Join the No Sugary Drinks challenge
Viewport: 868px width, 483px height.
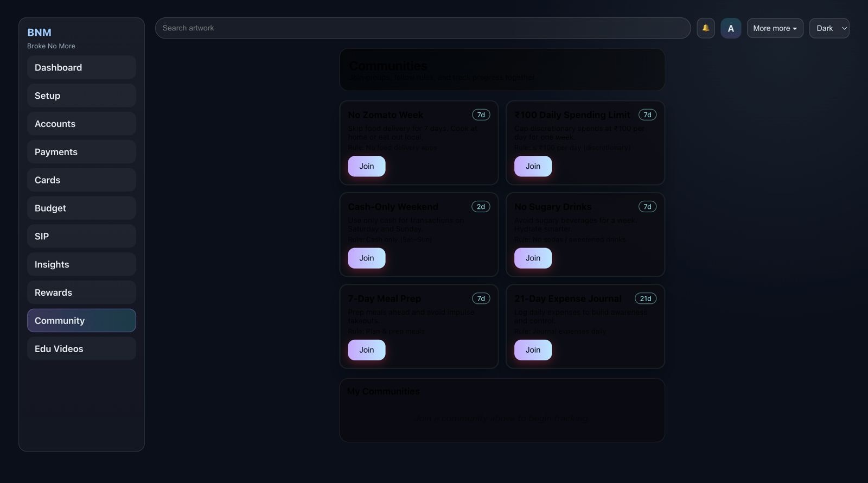pyautogui.click(x=533, y=258)
